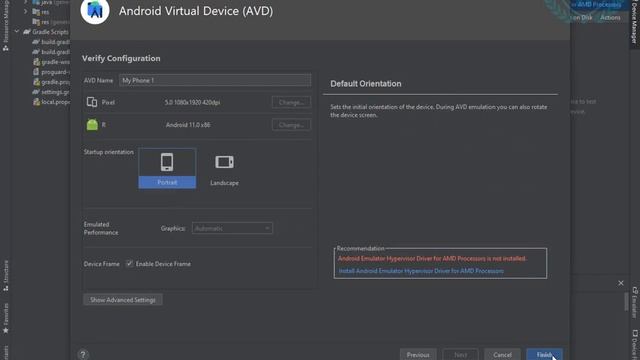
Task: Select local.properties file in project tree
Action: click(x=51, y=102)
